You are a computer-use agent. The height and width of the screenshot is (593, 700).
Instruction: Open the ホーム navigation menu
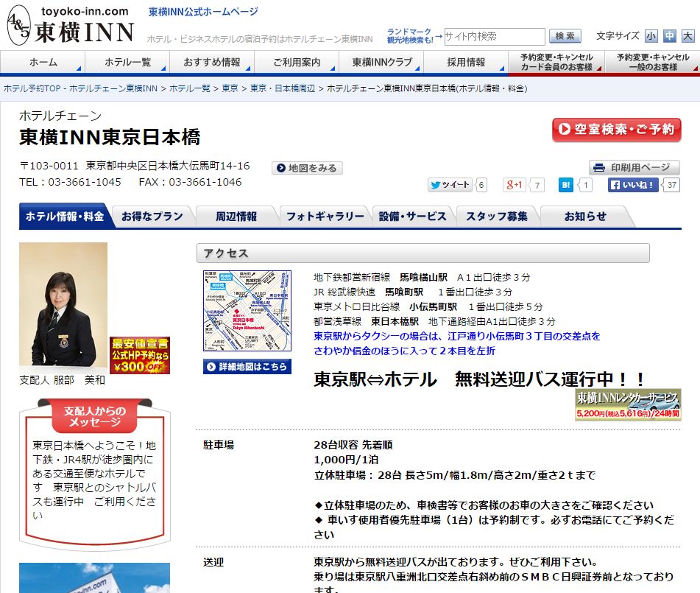43,62
